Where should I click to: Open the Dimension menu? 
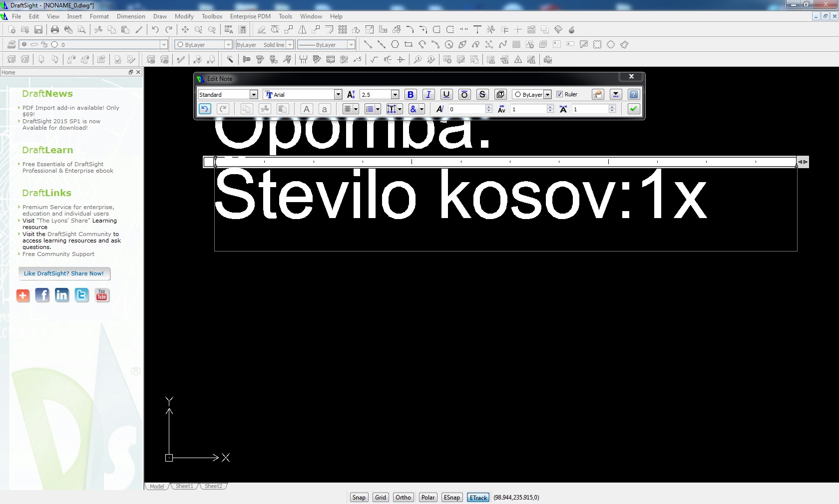click(131, 16)
